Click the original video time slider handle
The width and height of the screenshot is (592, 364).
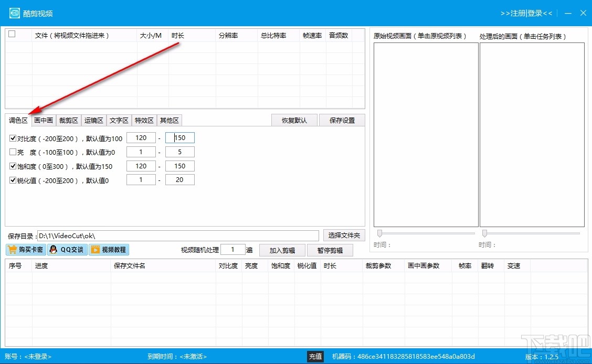(380, 233)
